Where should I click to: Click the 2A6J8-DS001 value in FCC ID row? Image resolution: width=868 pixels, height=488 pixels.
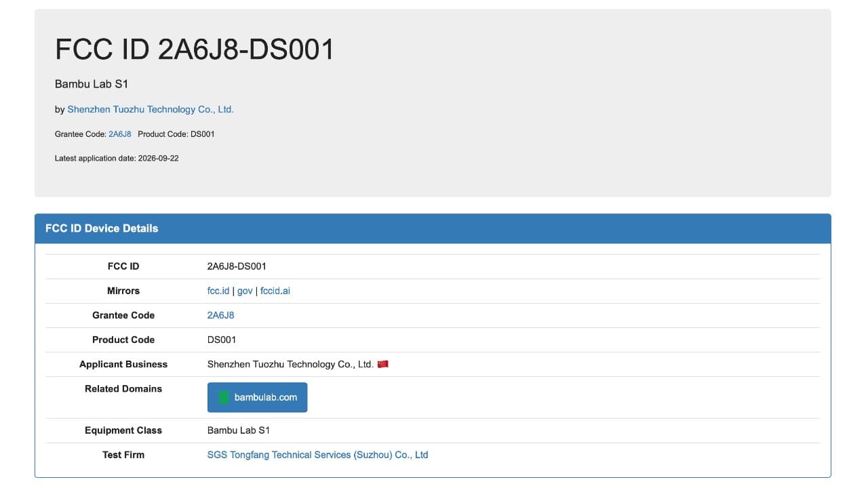[237, 266]
